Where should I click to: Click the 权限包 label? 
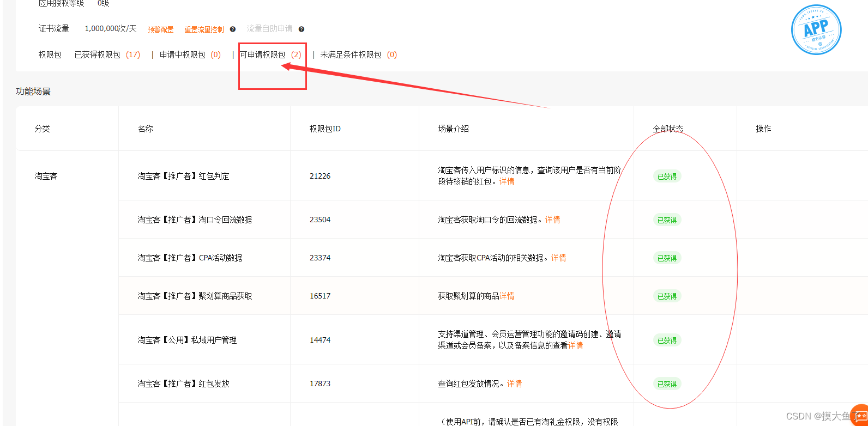point(50,54)
